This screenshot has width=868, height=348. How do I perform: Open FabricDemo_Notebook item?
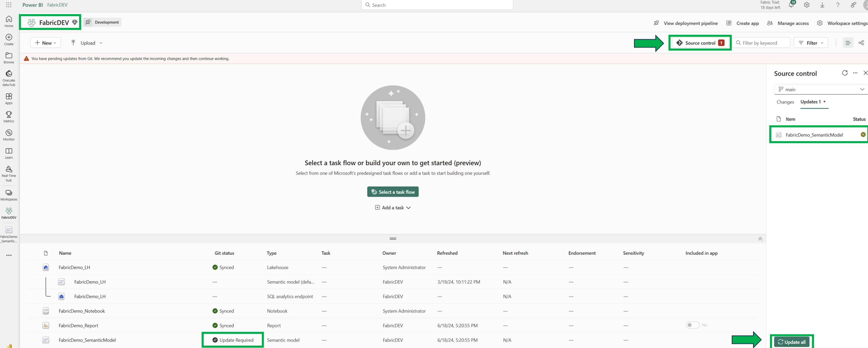(x=82, y=311)
